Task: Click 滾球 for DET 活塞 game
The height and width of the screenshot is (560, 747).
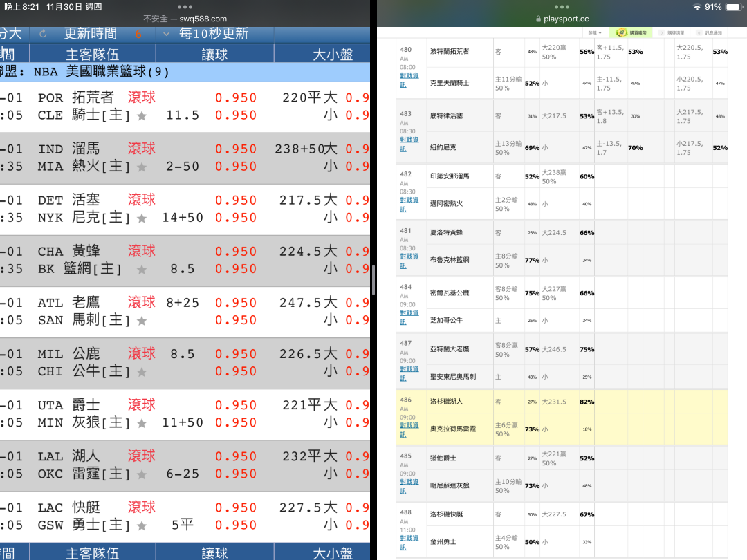Action: pyautogui.click(x=142, y=200)
